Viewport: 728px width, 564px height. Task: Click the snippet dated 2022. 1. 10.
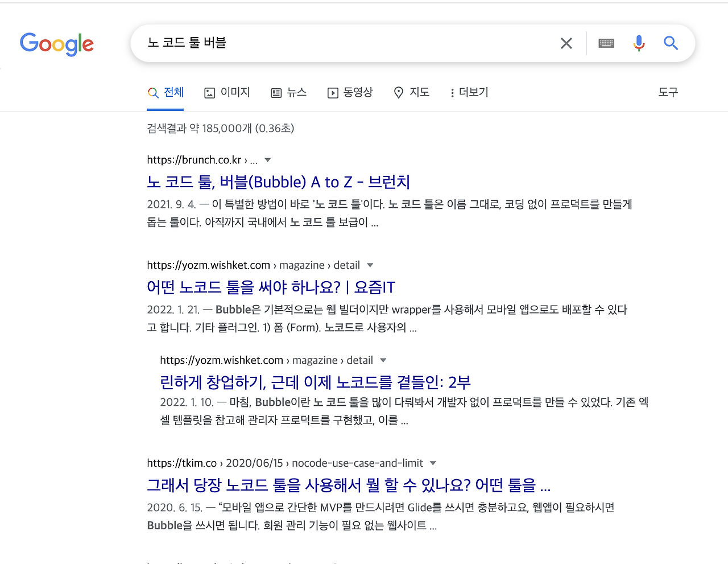tap(404, 411)
